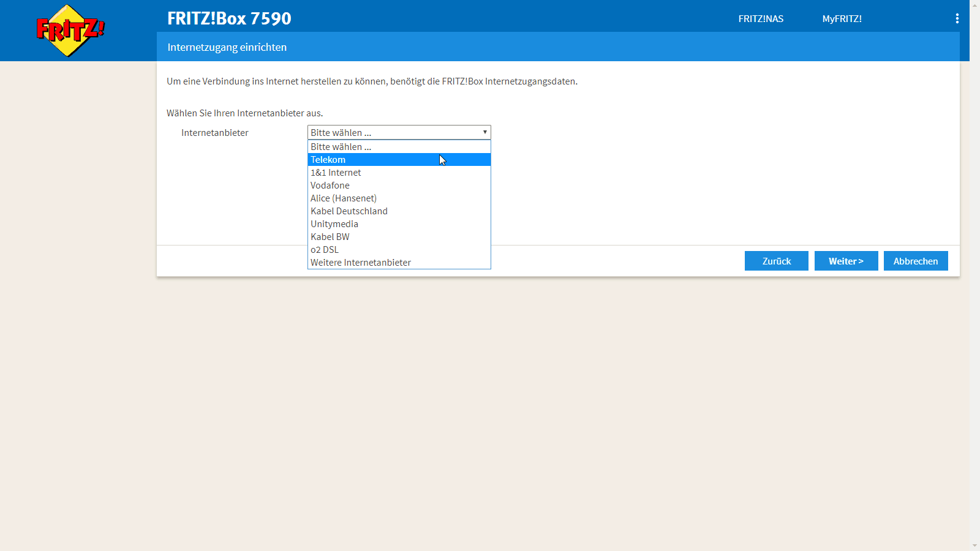Continue with the Weiter button
Viewport: 980px width, 551px height.
(846, 261)
